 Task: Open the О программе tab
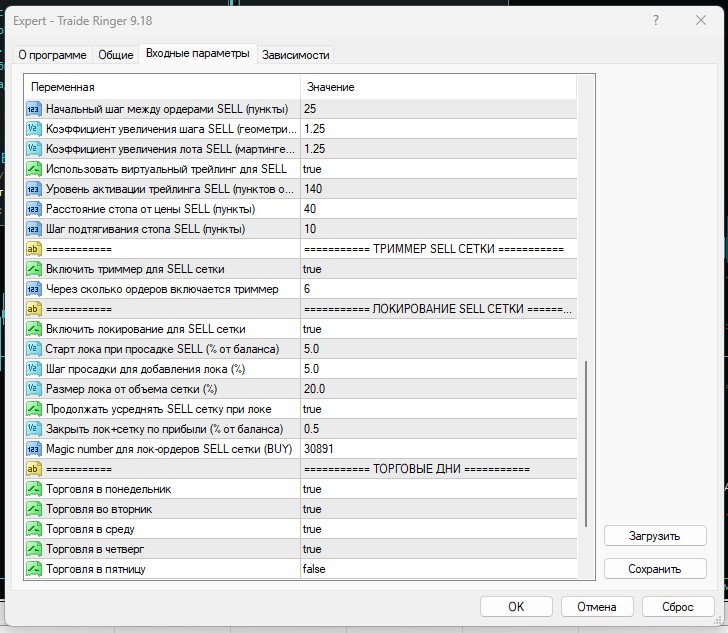pyautogui.click(x=52, y=55)
